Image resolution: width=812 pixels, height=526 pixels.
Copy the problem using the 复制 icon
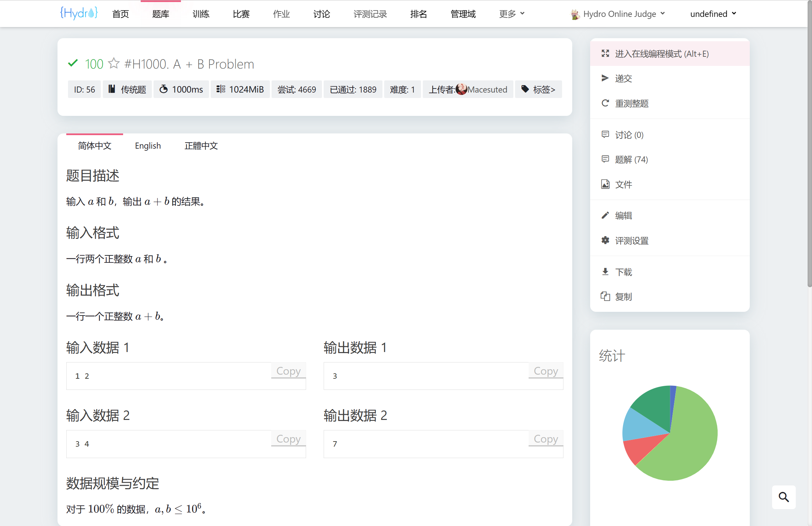605,296
